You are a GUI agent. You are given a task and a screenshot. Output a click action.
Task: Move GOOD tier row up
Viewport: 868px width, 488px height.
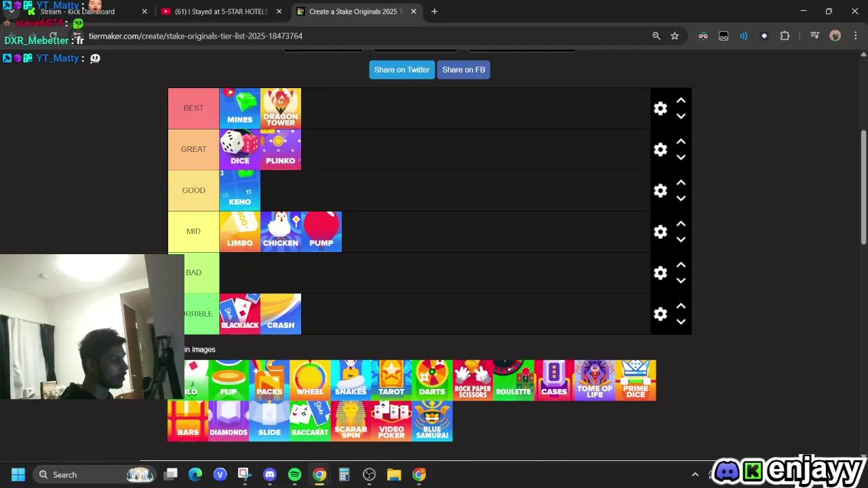(x=681, y=183)
